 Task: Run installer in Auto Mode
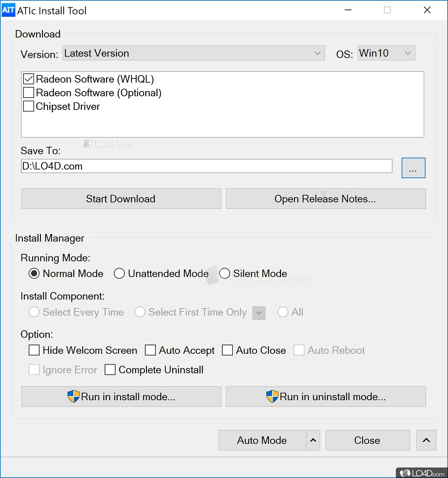[262, 440]
